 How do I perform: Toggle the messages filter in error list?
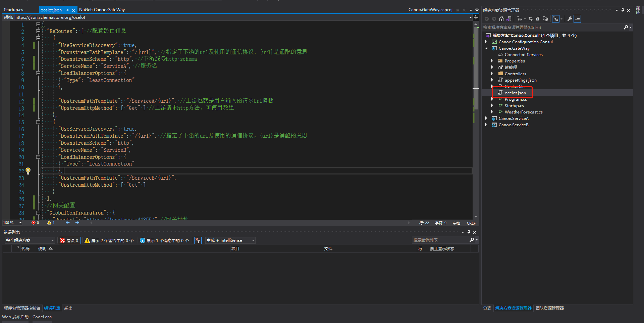[x=164, y=240]
